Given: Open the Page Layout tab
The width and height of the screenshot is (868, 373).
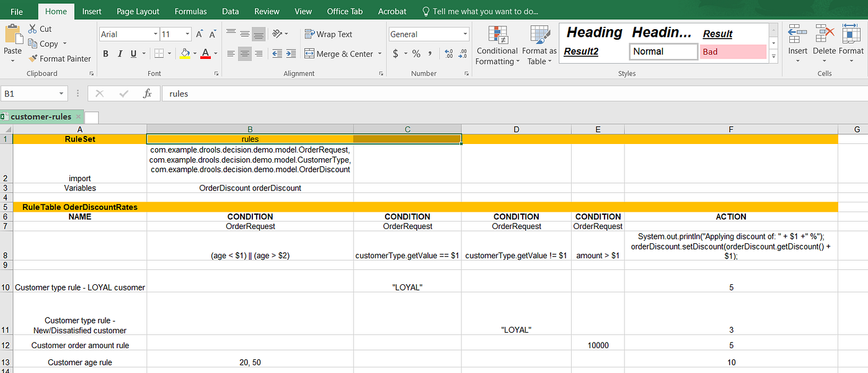Looking at the screenshot, I should click(x=138, y=11).
